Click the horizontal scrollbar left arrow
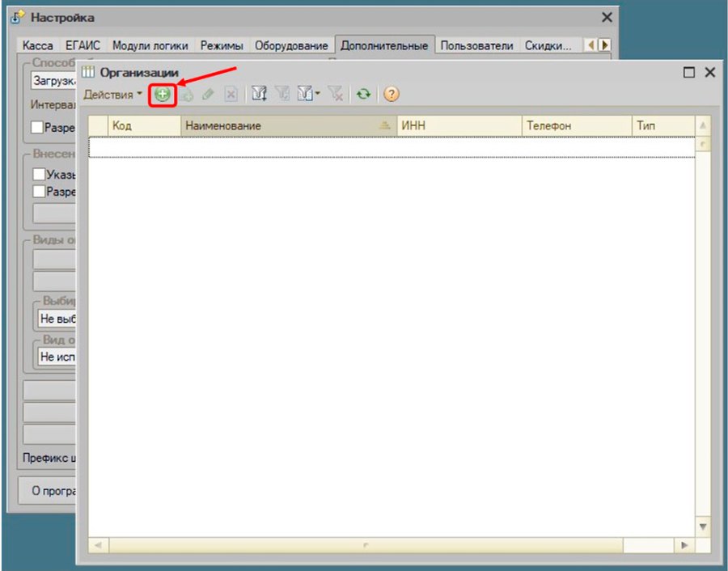 (x=99, y=545)
